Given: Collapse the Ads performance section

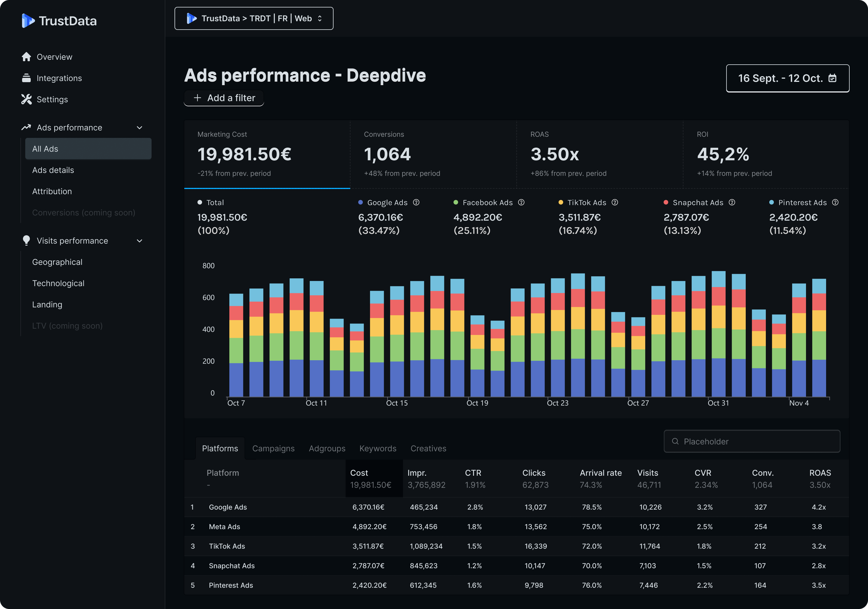Looking at the screenshot, I should (139, 127).
